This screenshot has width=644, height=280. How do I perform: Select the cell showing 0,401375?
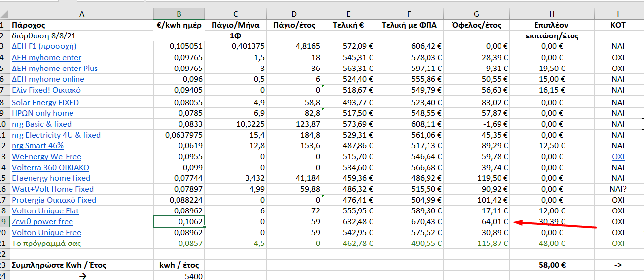point(236,46)
